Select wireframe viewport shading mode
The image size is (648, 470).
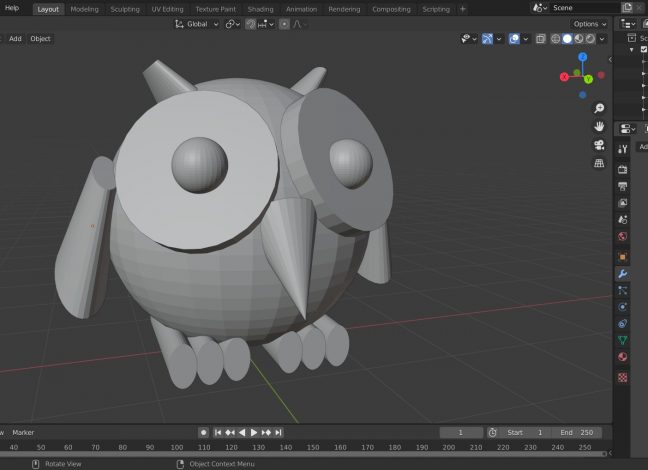point(555,39)
